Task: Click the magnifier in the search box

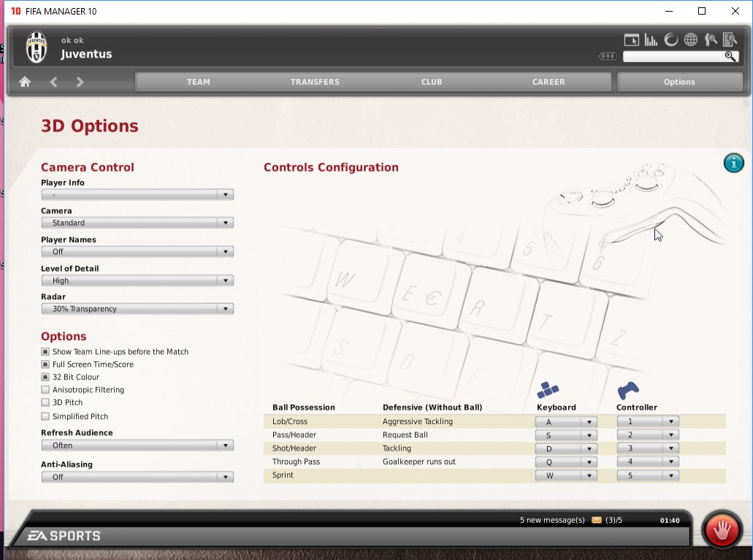Action: [730, 57]
